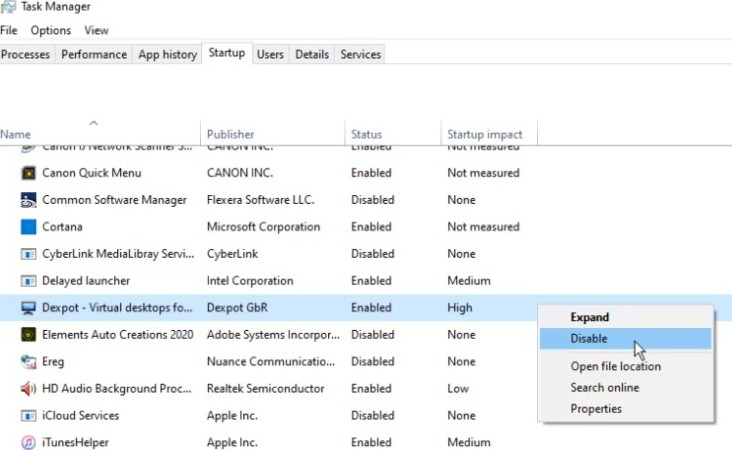Viewport: 732px width, 450px height.
Task: Switch to the Users tab
Action: point(270,55)
